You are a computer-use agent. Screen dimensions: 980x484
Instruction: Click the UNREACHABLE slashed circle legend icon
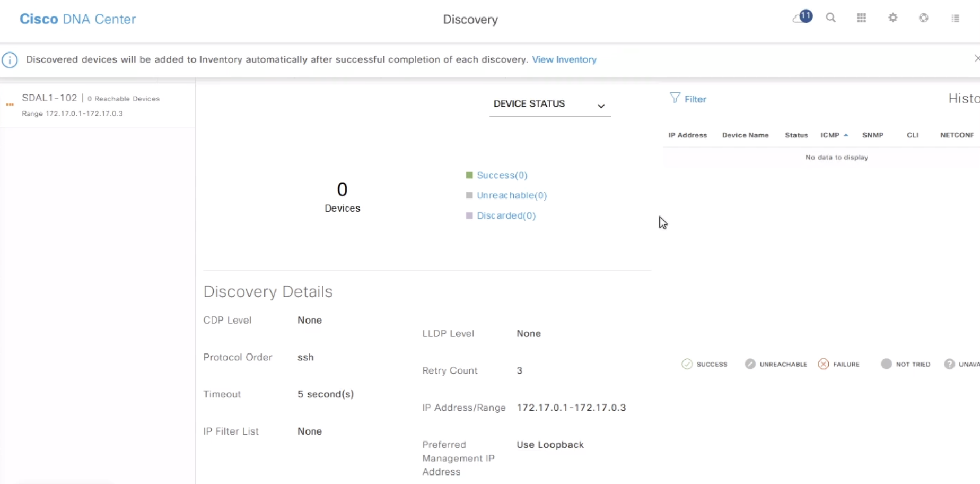750,364
